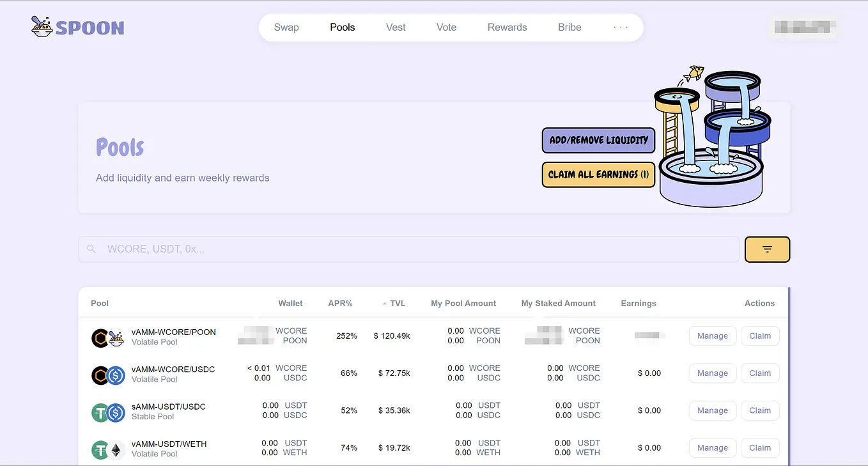Click the 252% APR value
Image resolution: width=868 pixels, height=466 pixels.
346,336
